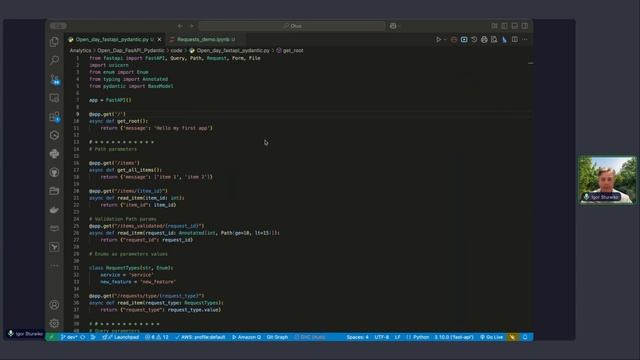Click Amazon Q in status bar
Viewport: 640px width, 360px height.
pyautogui.click(x=247, y=337)
